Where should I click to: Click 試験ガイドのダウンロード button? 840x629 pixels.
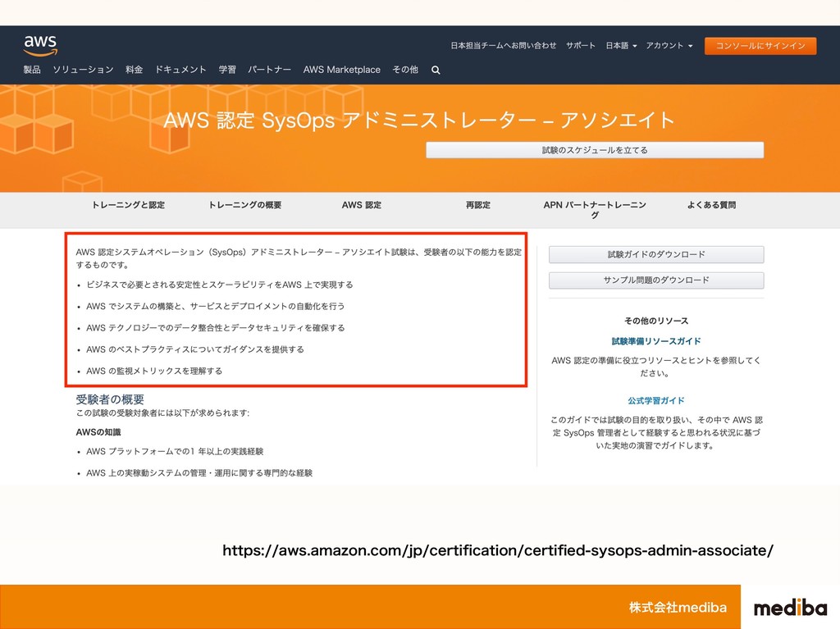click(x=656, y=254)
